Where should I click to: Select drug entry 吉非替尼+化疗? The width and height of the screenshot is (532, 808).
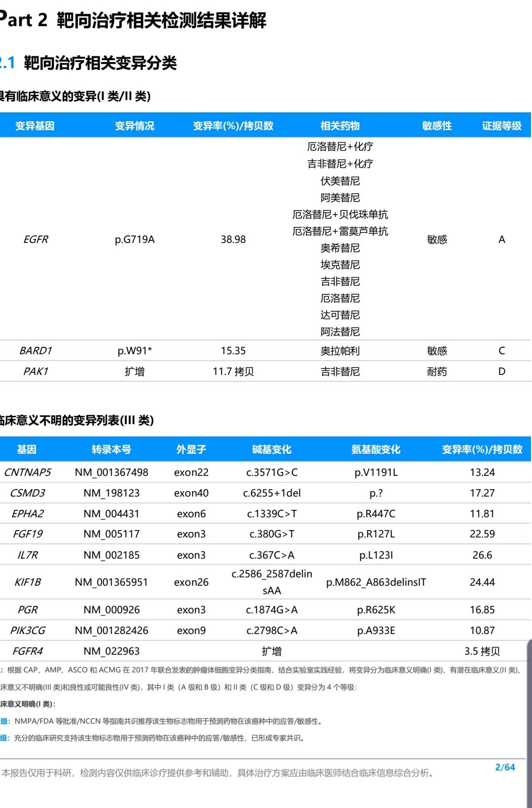coord(340,164)
